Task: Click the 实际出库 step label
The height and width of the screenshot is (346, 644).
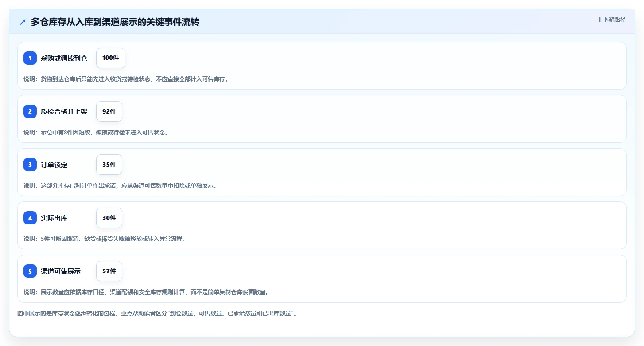Action: click(x=54, y=218)
